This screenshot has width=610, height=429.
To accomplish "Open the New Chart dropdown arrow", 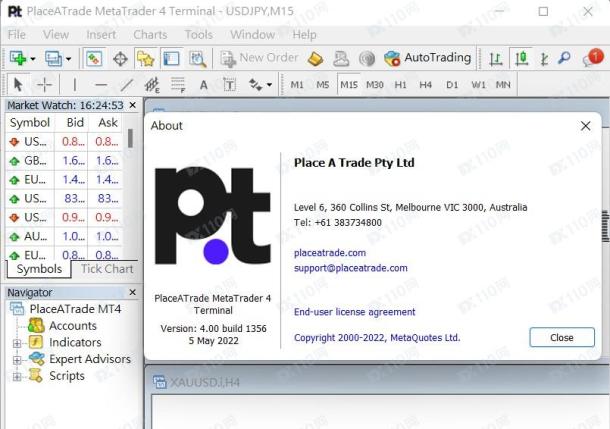I will click(33, 59).
